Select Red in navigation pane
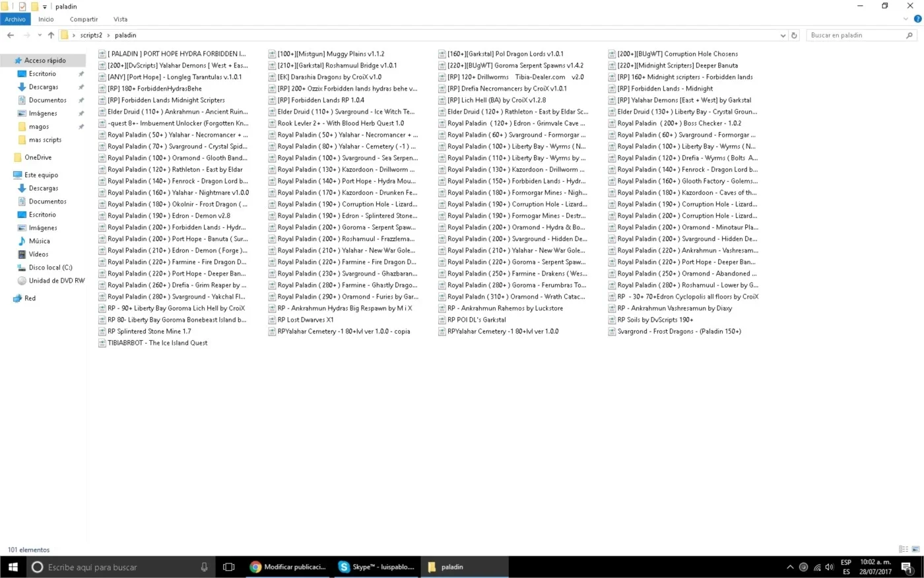Viewport: 924px width, 578px height. click(x=30, y=299)
